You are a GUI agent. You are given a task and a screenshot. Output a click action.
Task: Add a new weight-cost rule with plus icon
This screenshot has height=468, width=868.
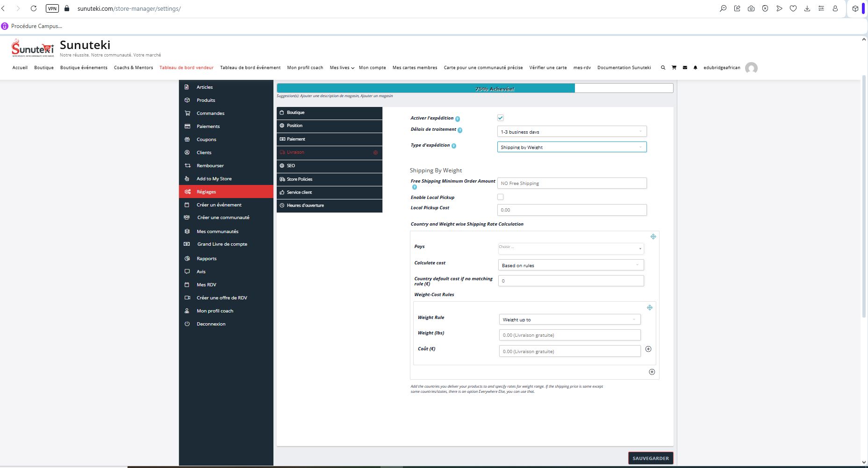click(648, 349)
